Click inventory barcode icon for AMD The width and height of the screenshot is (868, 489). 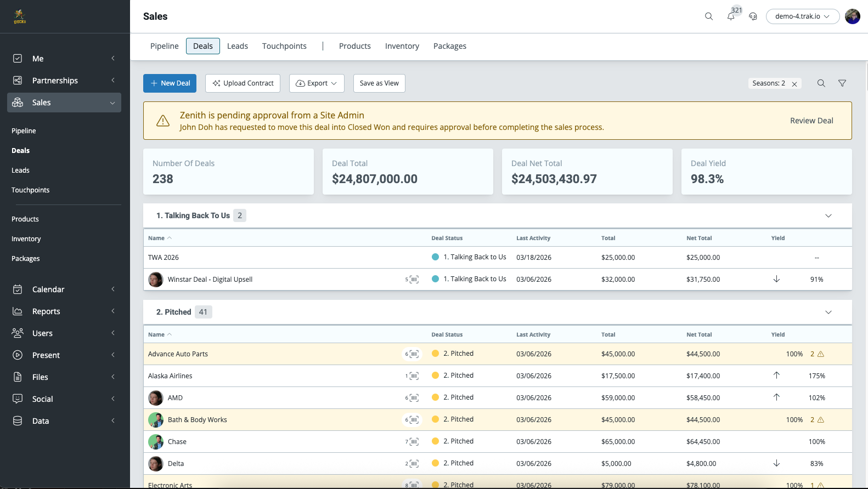pos(414,398)
